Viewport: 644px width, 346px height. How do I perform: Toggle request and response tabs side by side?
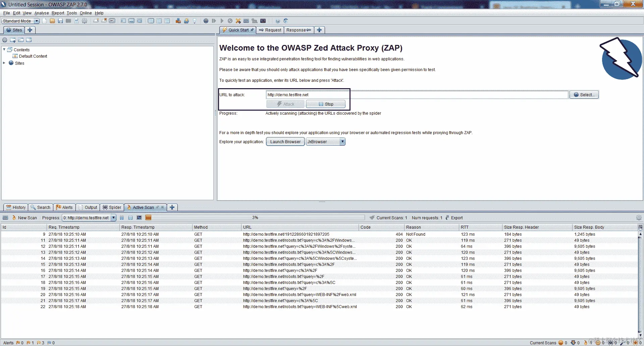[159, 21]
